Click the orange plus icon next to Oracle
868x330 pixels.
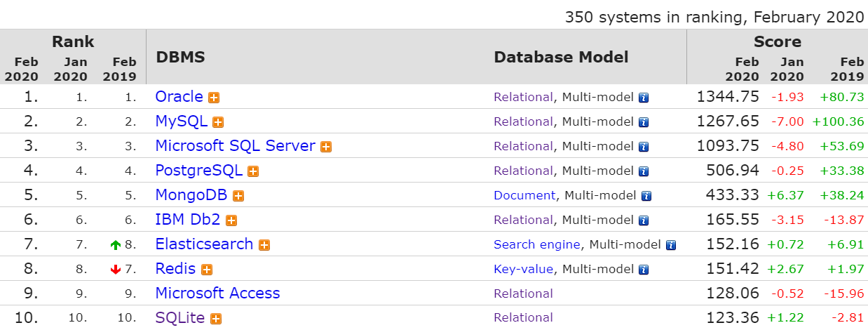coord(215,98)
